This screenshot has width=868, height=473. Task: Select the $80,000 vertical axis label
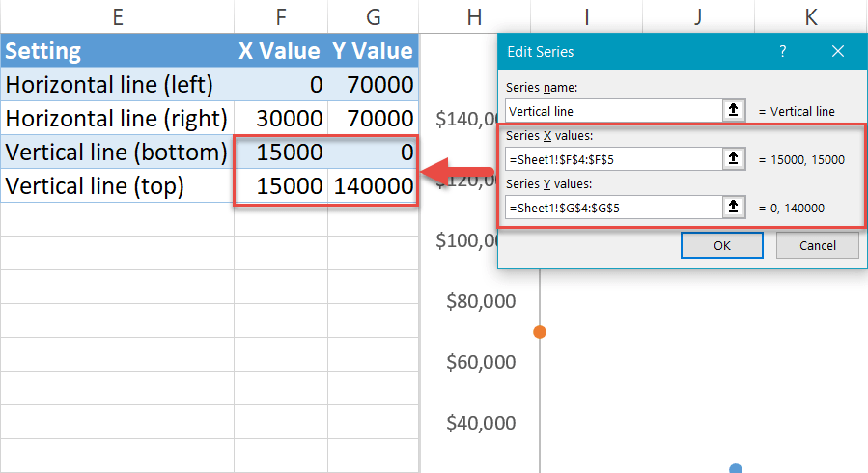point(481,301)
